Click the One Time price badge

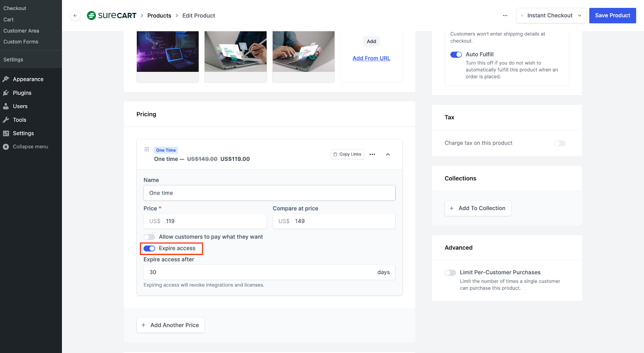coord(166,150)
